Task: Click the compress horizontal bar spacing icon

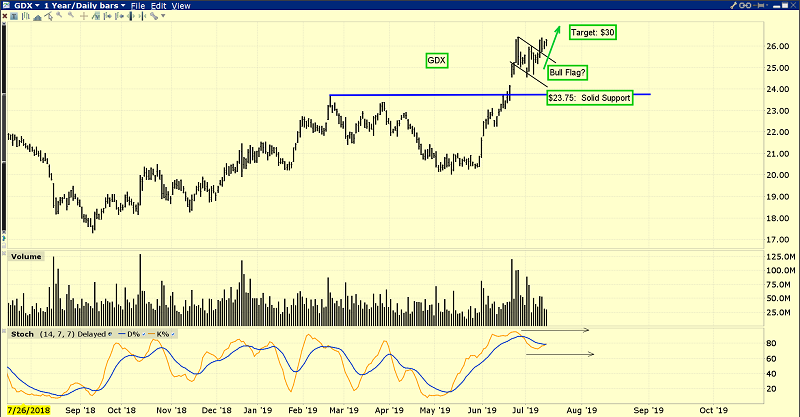Action: point(142,16)
